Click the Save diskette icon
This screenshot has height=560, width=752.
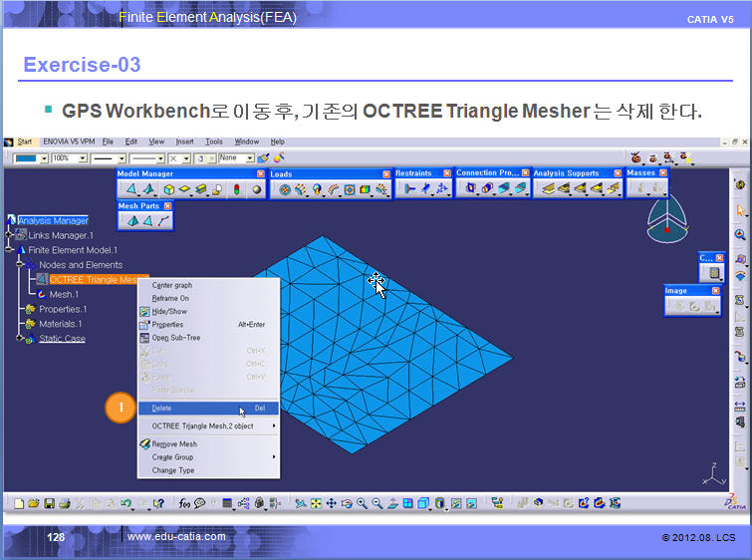49,503
